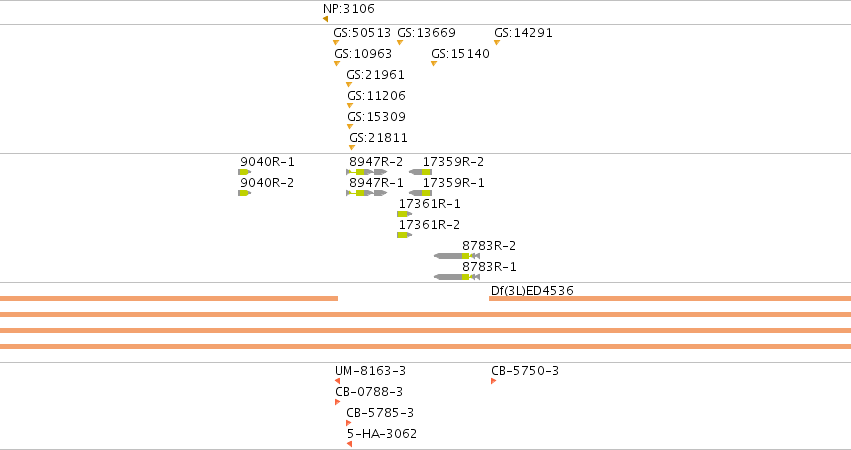Select the GS:13669 insertion triangle
The image size is (851, 450).
click(x=400, y=42)
